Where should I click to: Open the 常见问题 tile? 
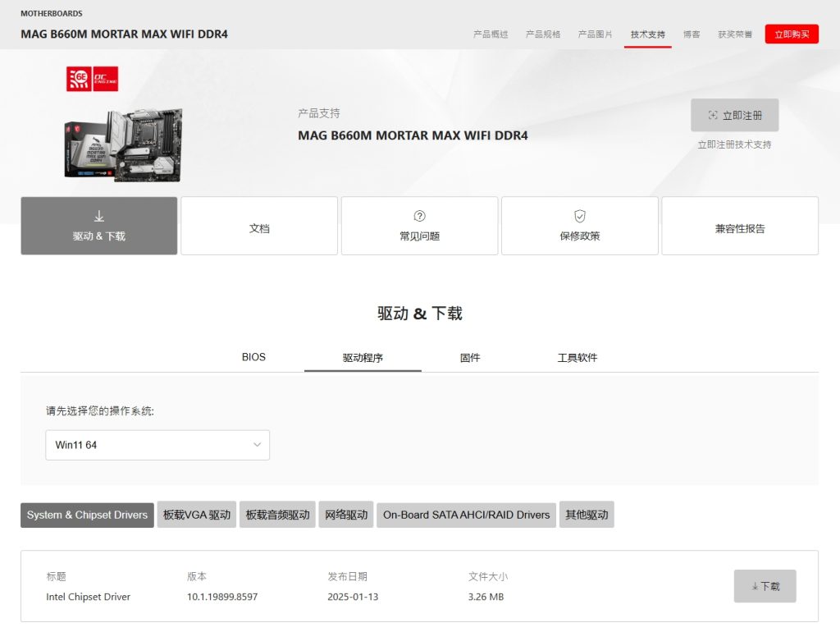(419, 226)
